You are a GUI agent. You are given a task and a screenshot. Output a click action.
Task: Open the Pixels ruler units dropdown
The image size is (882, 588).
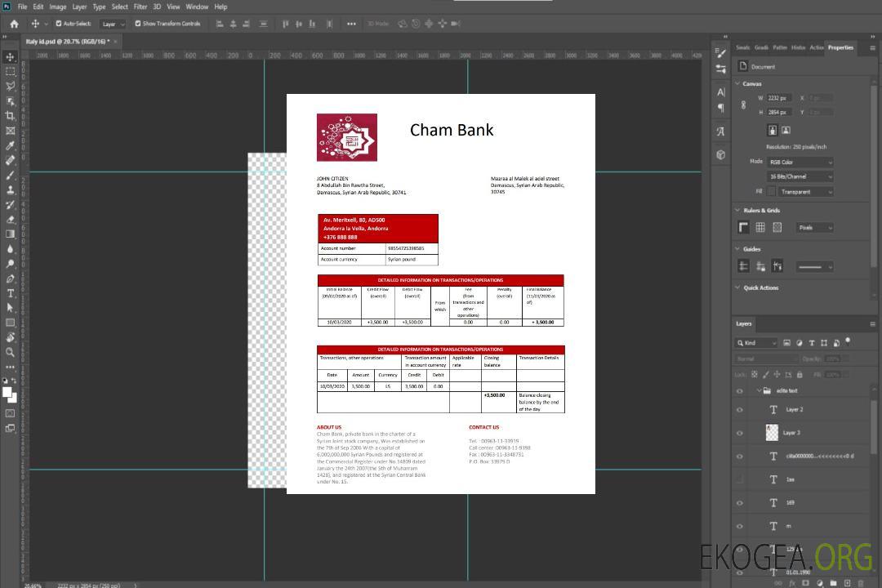coord(815,227)
